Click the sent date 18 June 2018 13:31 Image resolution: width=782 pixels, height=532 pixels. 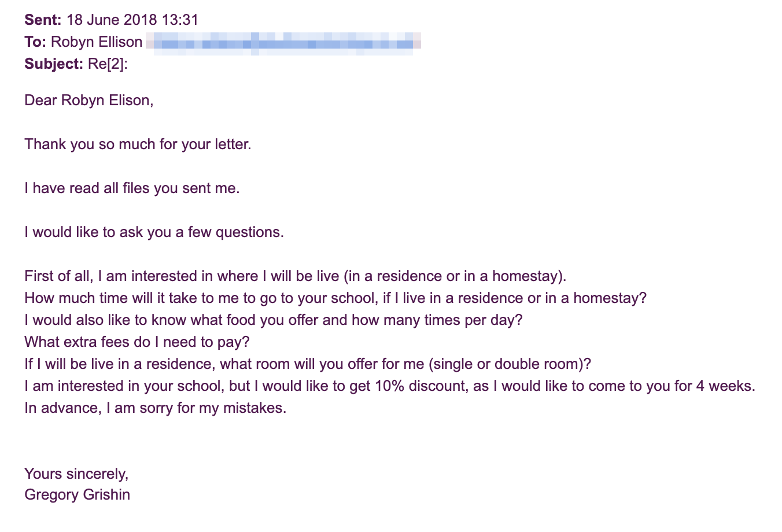pos(132,20)
